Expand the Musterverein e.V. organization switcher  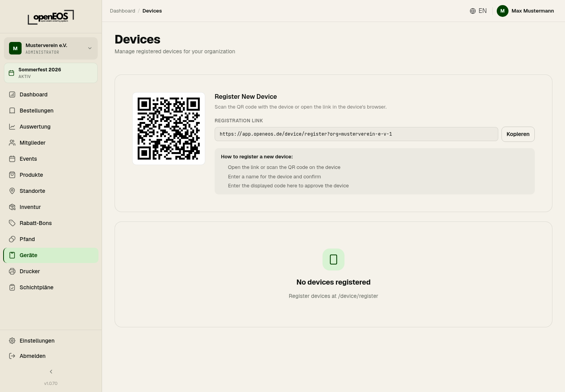click(x=51, y=48)
